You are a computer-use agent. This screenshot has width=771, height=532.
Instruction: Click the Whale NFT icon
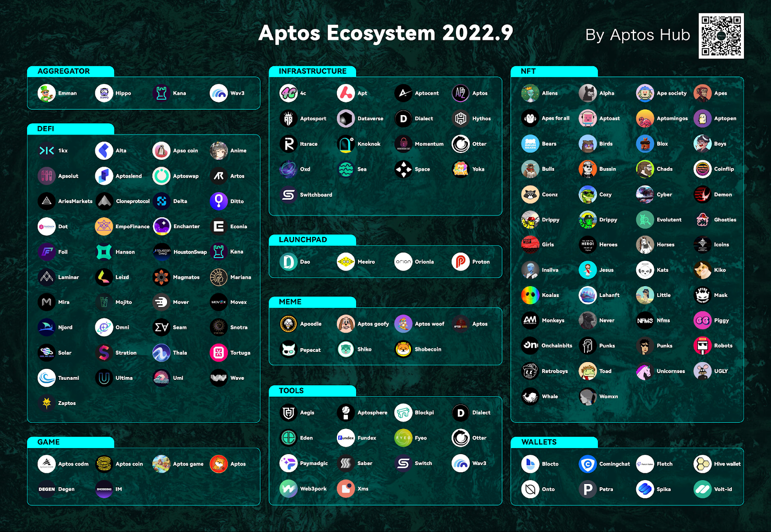(531, 397)
